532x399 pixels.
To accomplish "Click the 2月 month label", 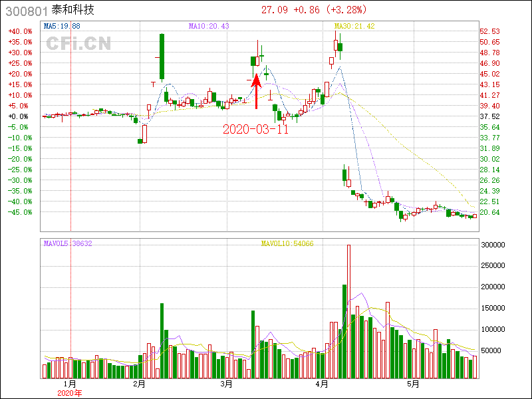I will (x=140, y=384).
